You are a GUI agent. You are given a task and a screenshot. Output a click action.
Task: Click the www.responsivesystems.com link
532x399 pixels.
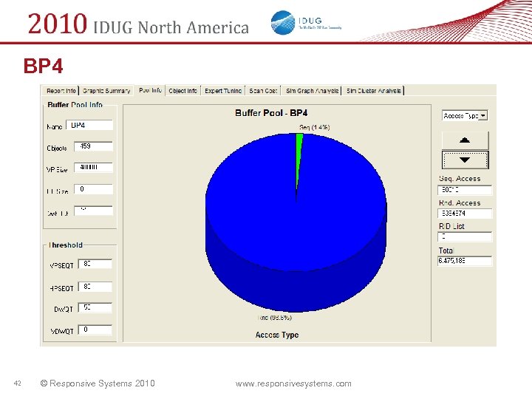point(293,383)
